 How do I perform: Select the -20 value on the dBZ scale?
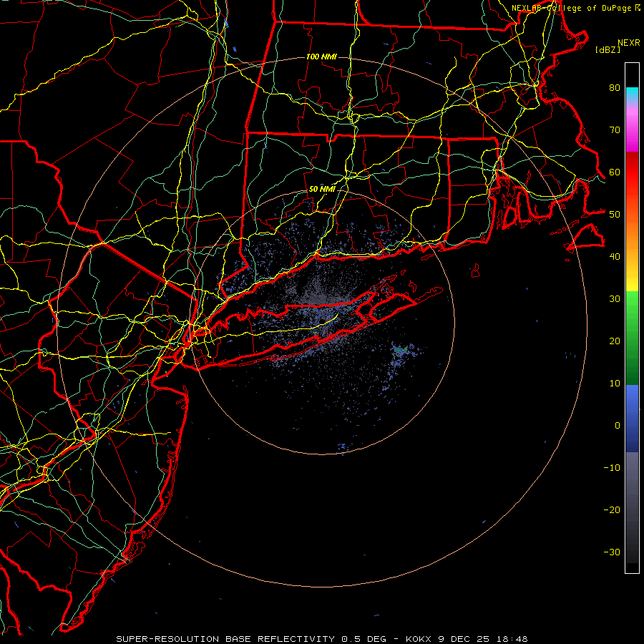coord(612,509)
